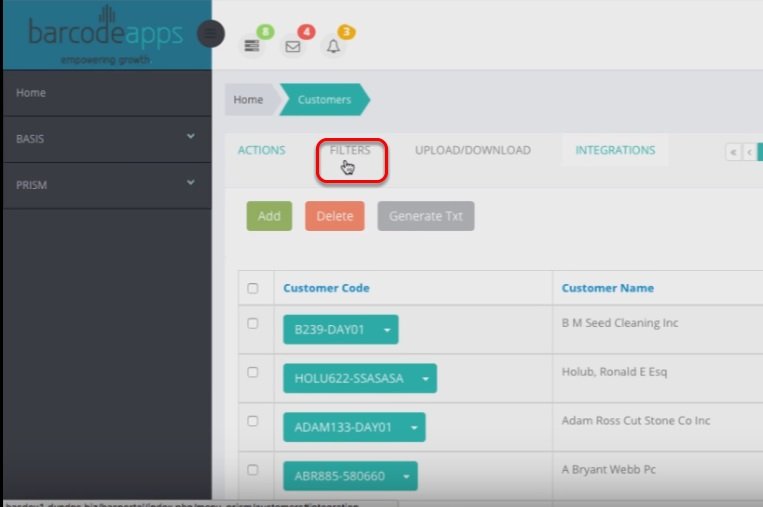Switch to the UPLOAD/DOWNLOAD tab
This screenshot has height=507, width=763.
473,150
